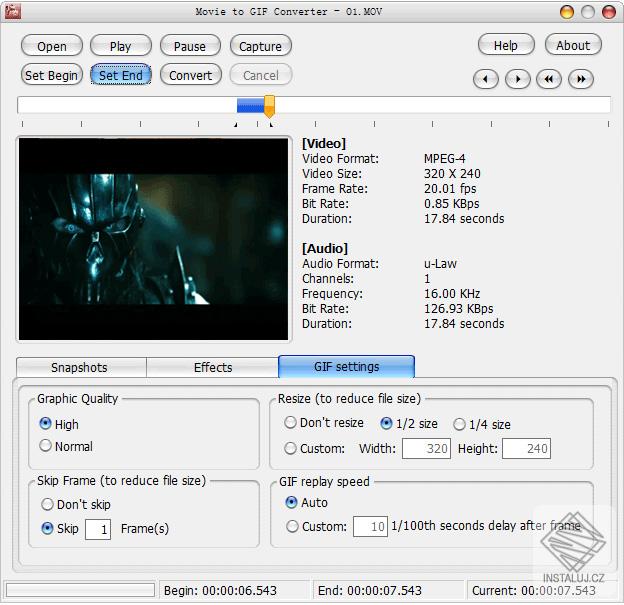Click the 0.85 KBps video bit rate
Image resolution: width=624 pixels, height=605 pixels.
coord(451,204)
